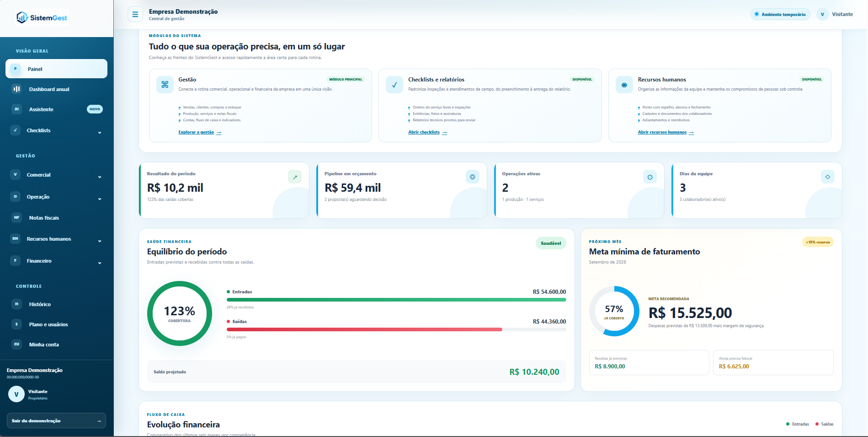Viewport: 868px width, 437px height.
Task: Click the Recursos humanos module card icon
Action: [x=624, y=85]
